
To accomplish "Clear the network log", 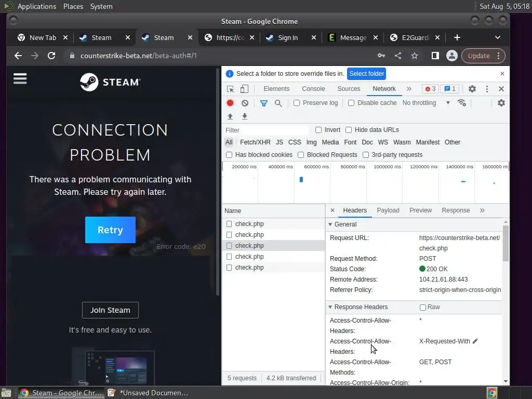I will (245, 103).
